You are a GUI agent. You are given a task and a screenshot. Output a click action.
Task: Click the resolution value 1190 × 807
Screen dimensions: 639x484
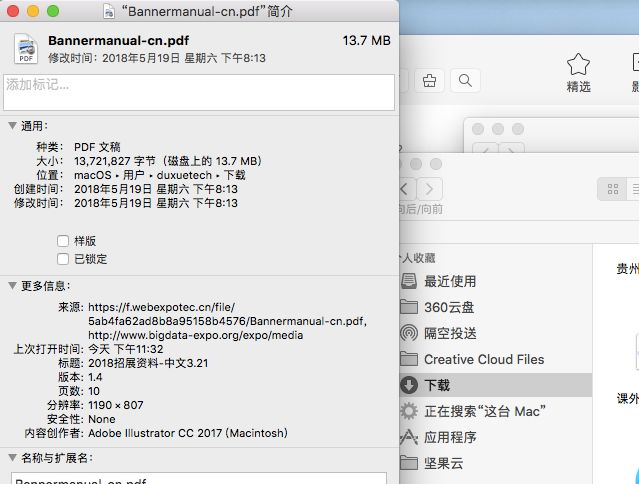(116, 405)
